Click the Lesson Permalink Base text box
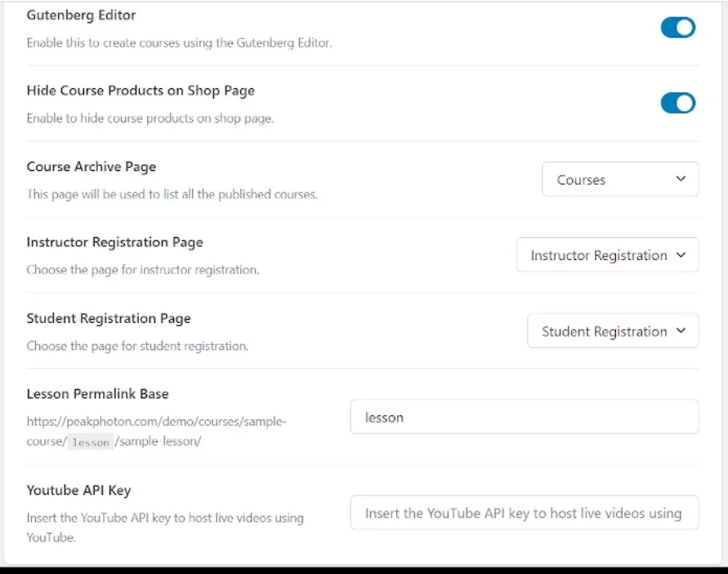Image resolution: width=728 pixels, height=574 pixels. [x=524, y=417]
